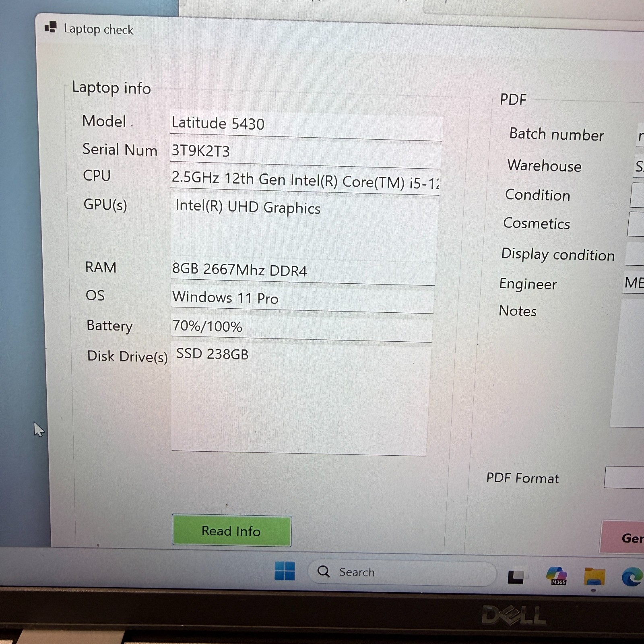
Task: Click the 'PDF Format' label
Action: tap(522, 478)
